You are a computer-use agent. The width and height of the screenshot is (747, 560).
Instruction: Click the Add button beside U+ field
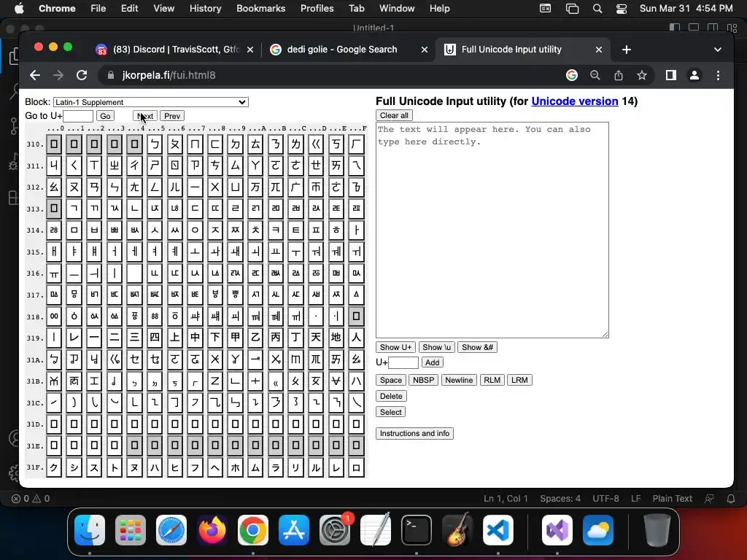pos(432,362)
